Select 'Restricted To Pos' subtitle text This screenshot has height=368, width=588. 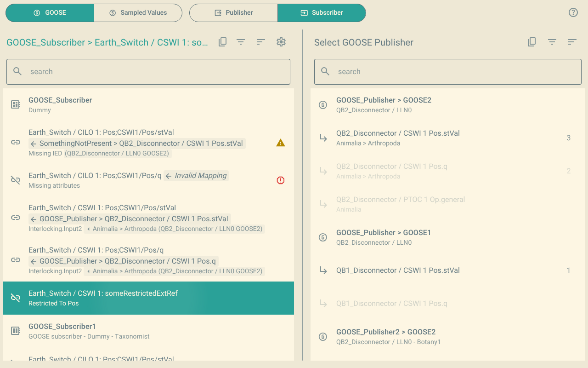tap(53, 304)
